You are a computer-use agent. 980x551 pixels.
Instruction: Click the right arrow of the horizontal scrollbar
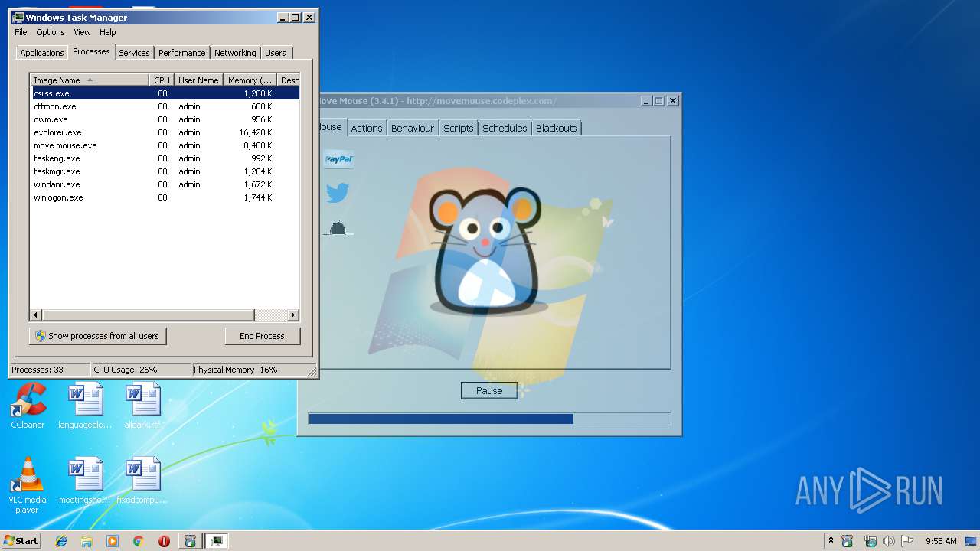coord(292,315)
